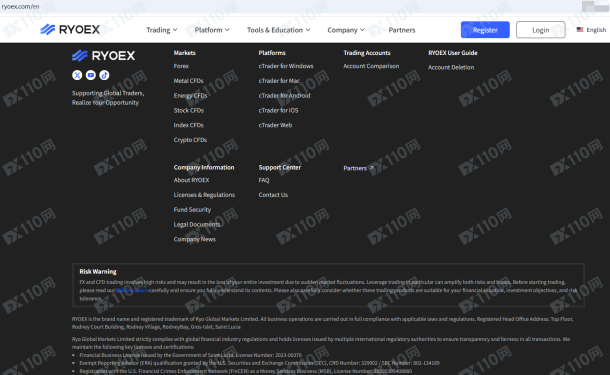Viewport: 610px width, 375px height.
Task: Click the Support Center heading
Action: click(x=280, y=167)
